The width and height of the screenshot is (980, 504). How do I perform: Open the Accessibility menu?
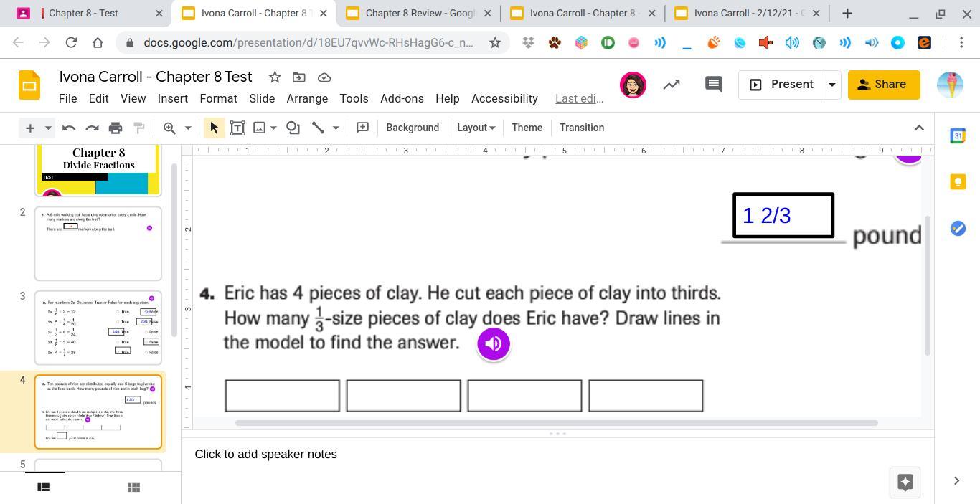(x=504, y=98)
